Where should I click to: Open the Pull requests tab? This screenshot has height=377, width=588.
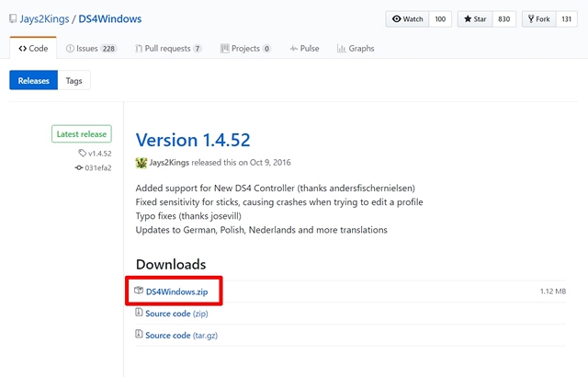point(169,49)
